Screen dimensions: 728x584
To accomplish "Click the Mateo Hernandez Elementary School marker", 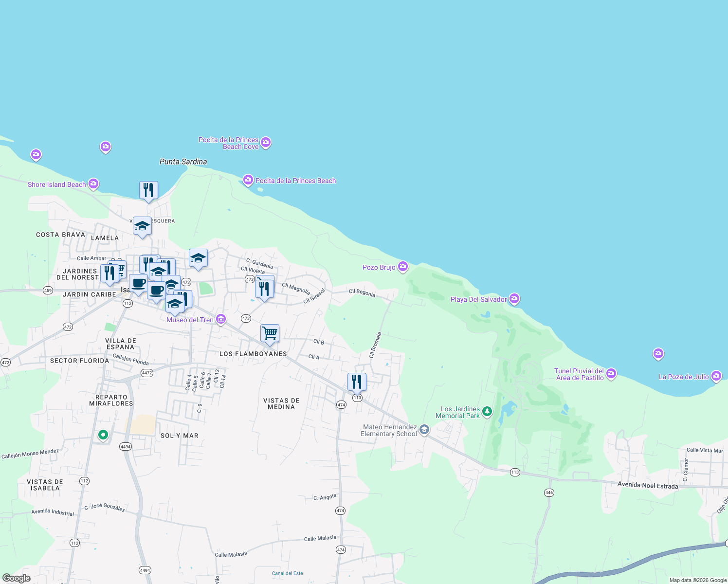I will [x=423, y=429].
